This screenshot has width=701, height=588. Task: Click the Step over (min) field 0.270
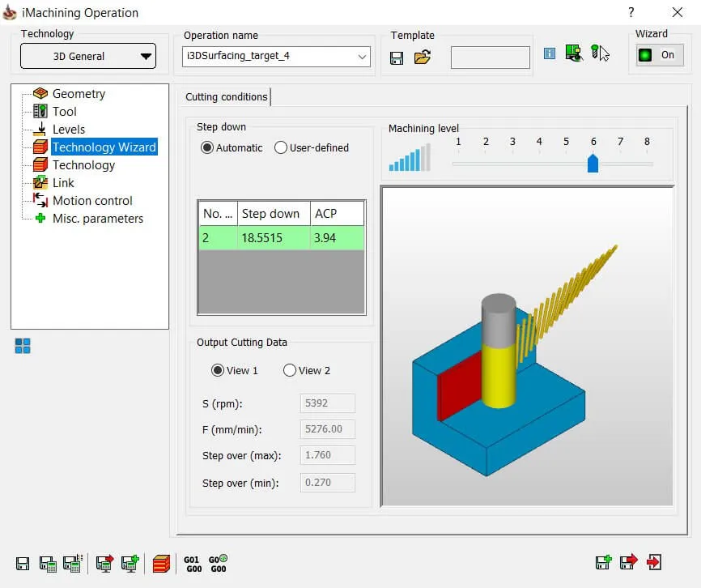[x=328, y=483]
